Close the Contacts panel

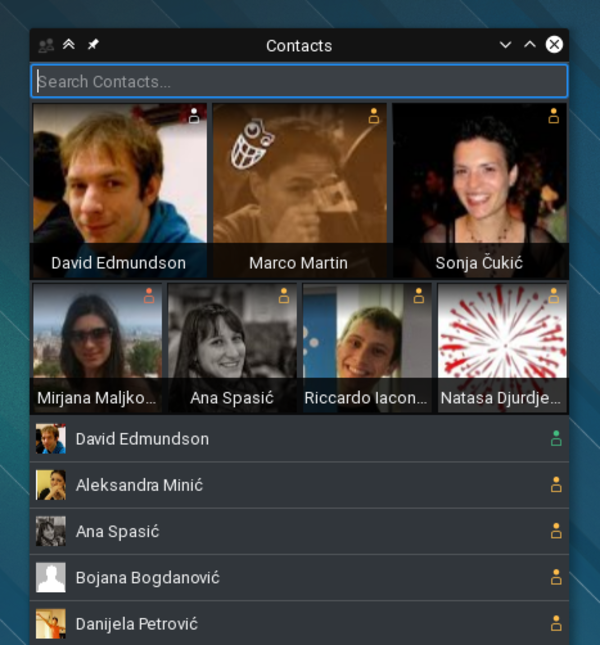coord(554,44)
